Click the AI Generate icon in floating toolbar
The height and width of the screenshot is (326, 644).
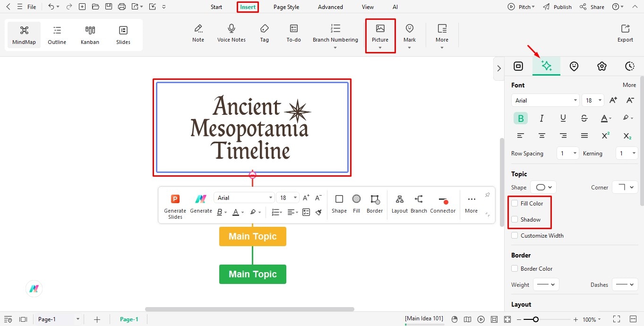point(201,204)
